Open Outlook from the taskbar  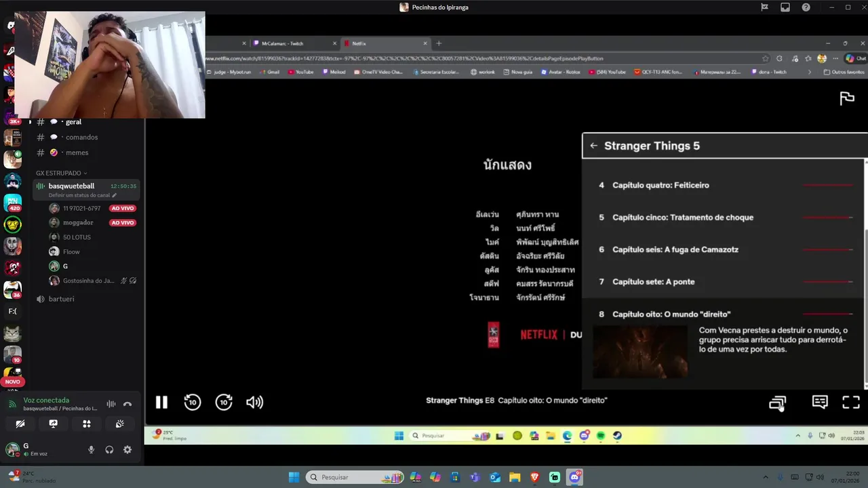(x=495, y=477)
